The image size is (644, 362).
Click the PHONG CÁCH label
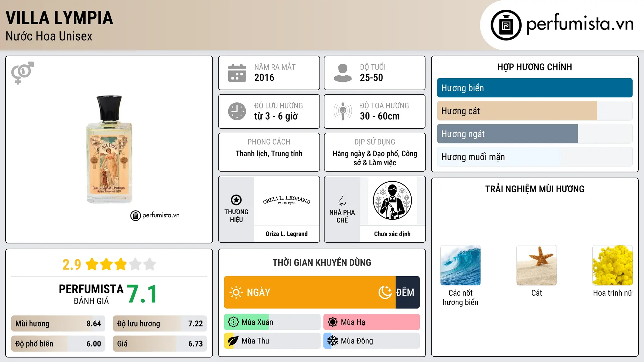[x=269, y=142]
